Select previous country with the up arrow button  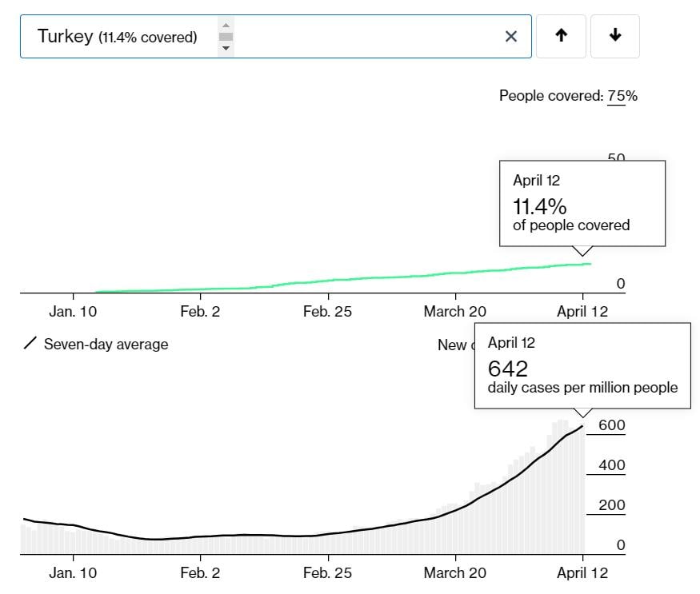561,36
